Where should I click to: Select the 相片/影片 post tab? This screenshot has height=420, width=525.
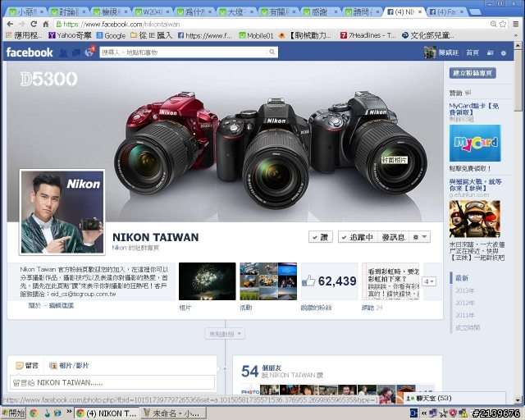(69, 365)
